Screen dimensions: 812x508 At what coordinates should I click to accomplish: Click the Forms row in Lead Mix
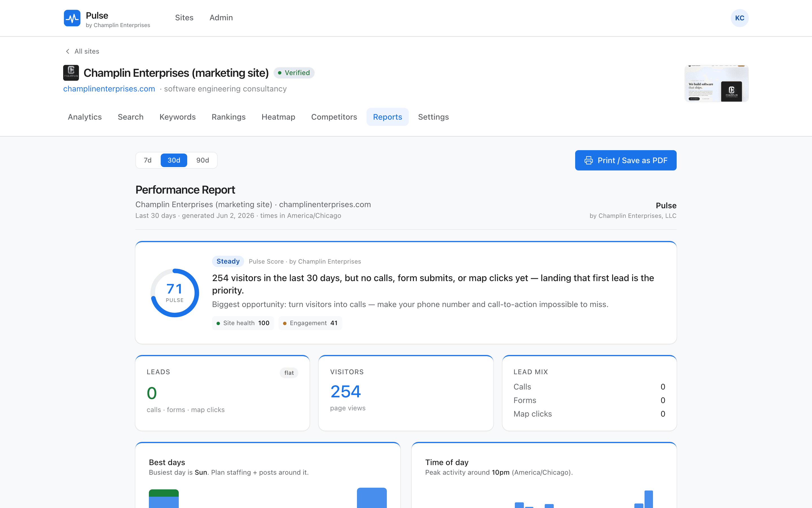pos(589,400)
